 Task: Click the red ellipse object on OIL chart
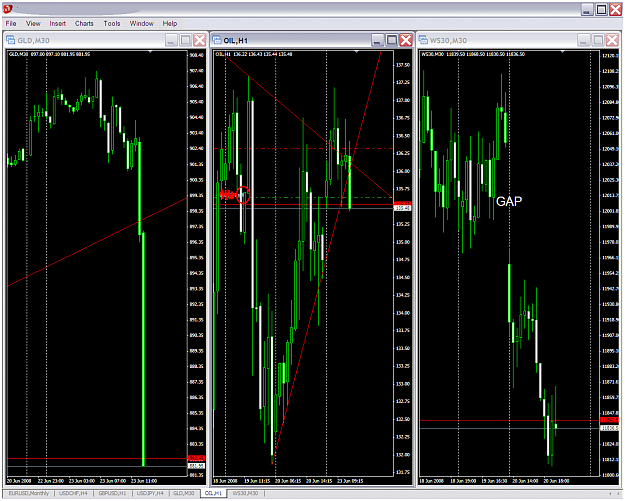(243, 195)
